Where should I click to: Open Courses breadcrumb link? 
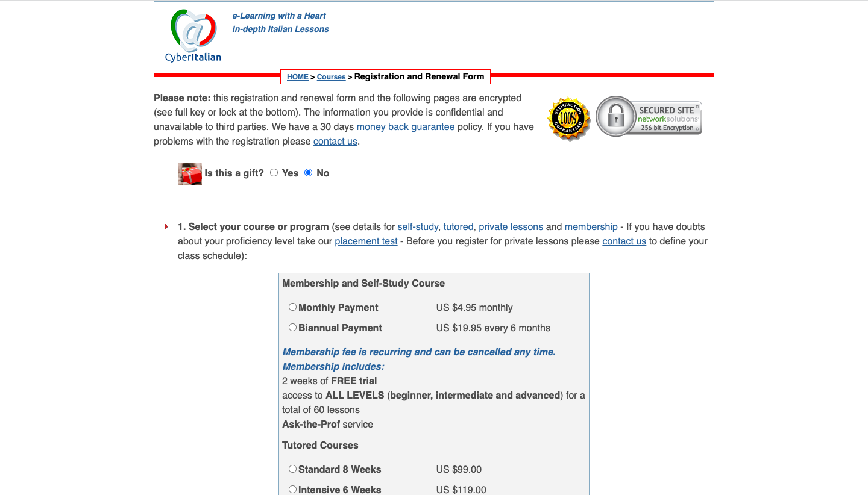(331, 77)
